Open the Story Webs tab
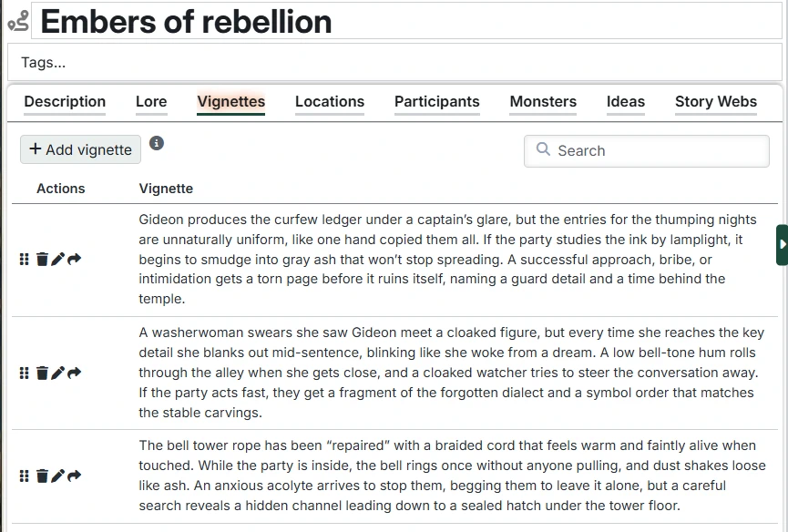788x532 pixels. click(716, 102)
